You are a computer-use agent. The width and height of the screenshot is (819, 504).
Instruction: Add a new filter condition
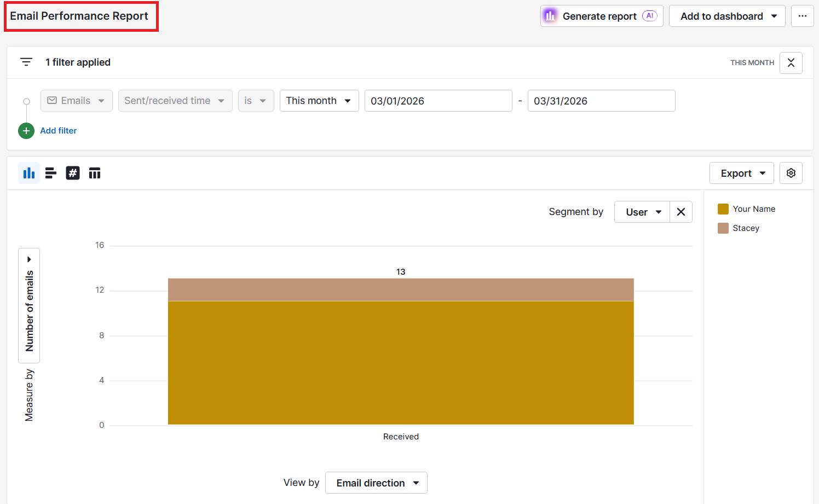pos(48,131)
